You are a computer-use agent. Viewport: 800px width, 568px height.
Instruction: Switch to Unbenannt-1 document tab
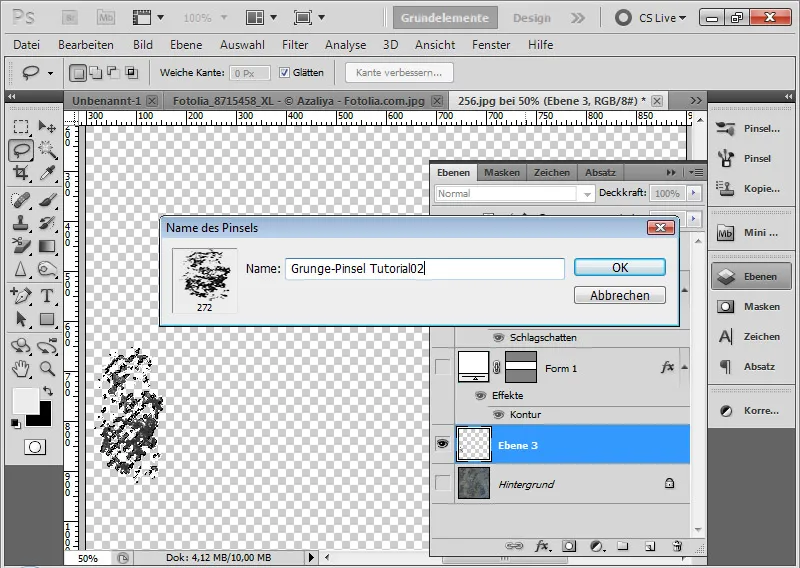pos(106,101)
